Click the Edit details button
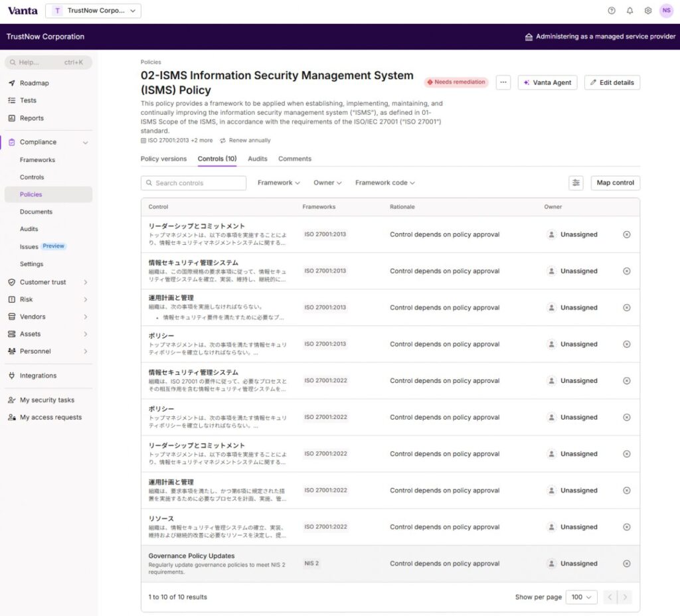The image size is (680, 616). point(612,83)
